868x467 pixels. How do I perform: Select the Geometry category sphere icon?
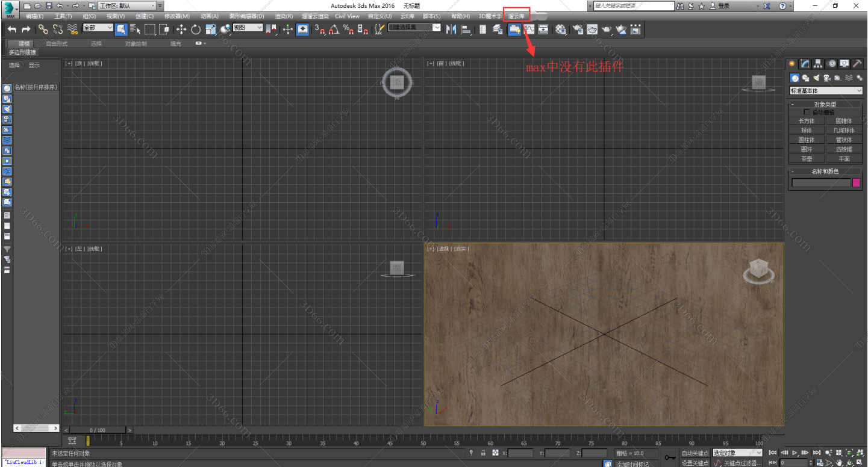click(795, 78)
